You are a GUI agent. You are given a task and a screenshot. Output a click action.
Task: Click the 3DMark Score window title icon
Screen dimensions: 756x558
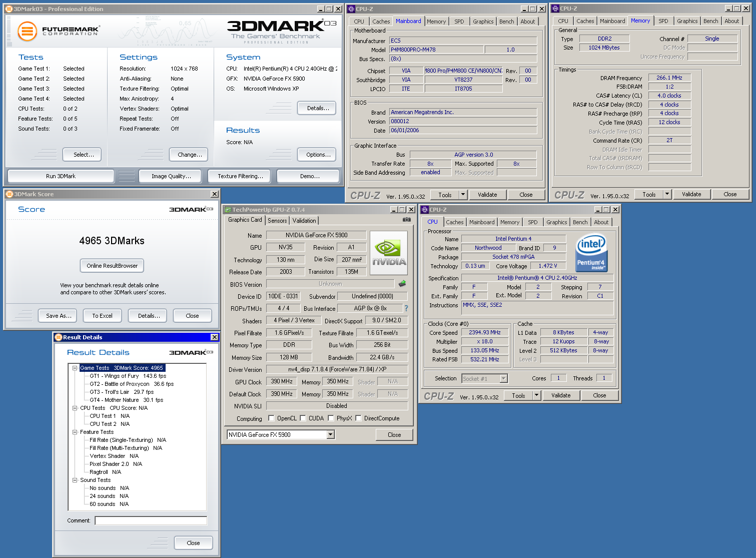tap(10, 194)
